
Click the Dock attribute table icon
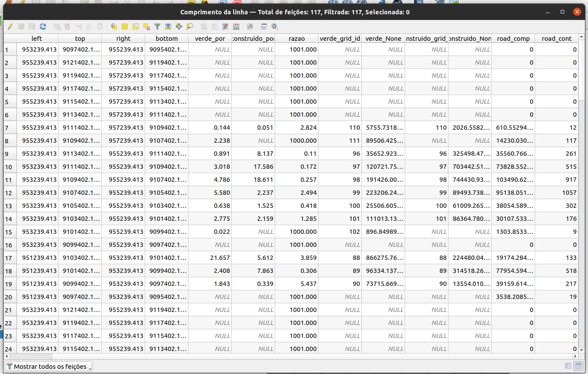click(264, 26)
